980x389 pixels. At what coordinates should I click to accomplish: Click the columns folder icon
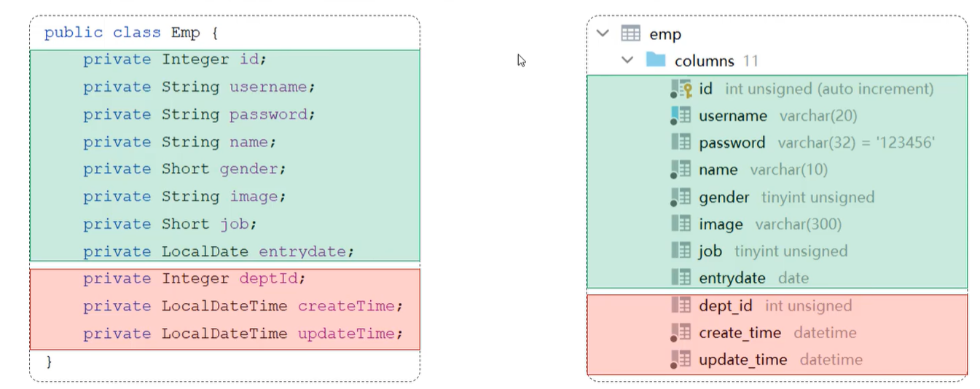(x=656, y=60)
